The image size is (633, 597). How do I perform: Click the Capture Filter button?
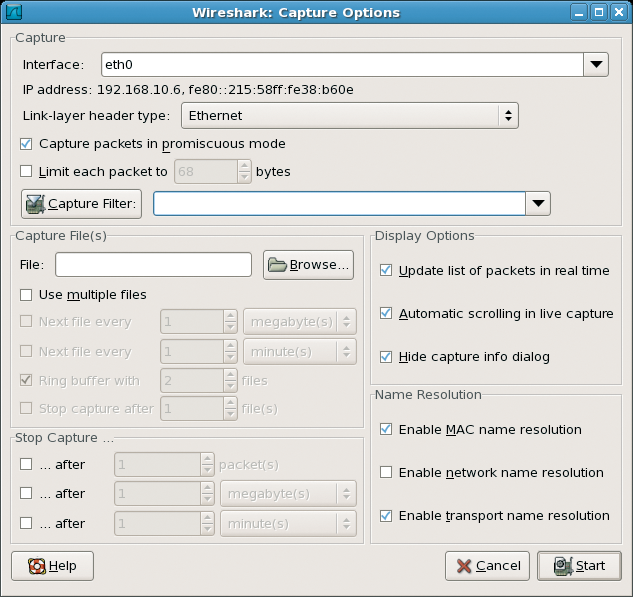pos(82,204)
